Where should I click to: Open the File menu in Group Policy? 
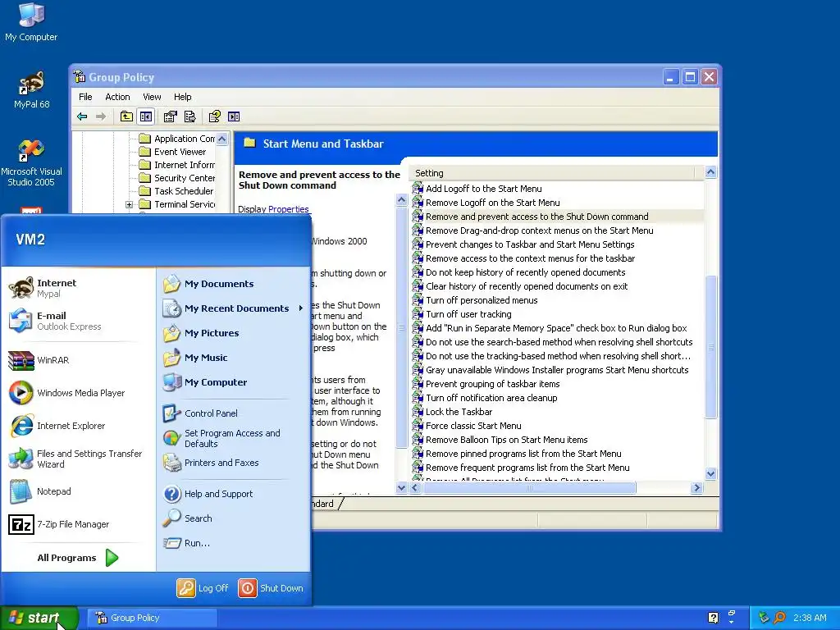(85, 97)
